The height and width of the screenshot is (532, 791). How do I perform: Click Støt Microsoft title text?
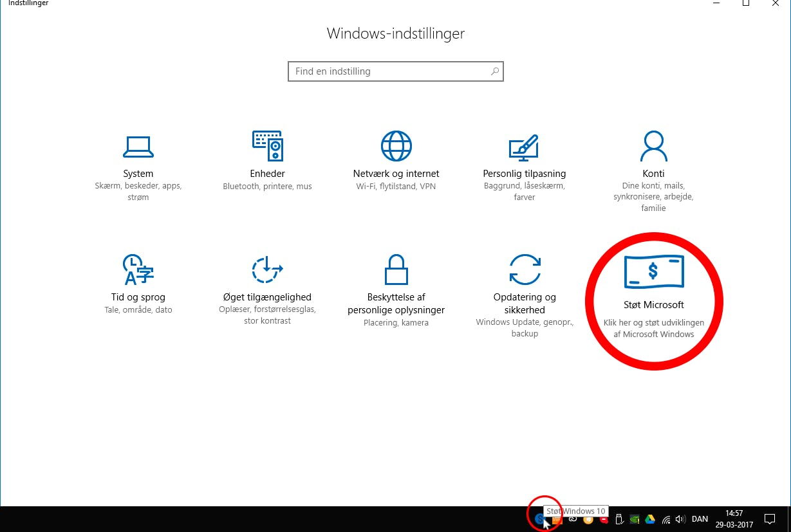pos(653,305)
